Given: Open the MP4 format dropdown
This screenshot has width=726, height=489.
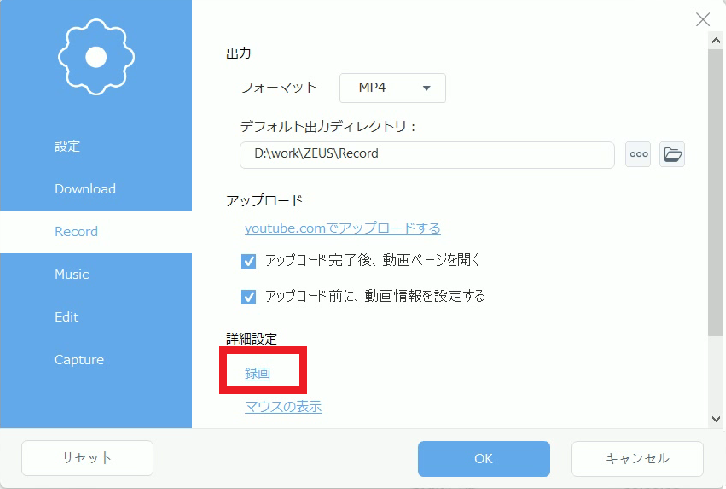Looking at the screenshot, I should click(393, 87).
